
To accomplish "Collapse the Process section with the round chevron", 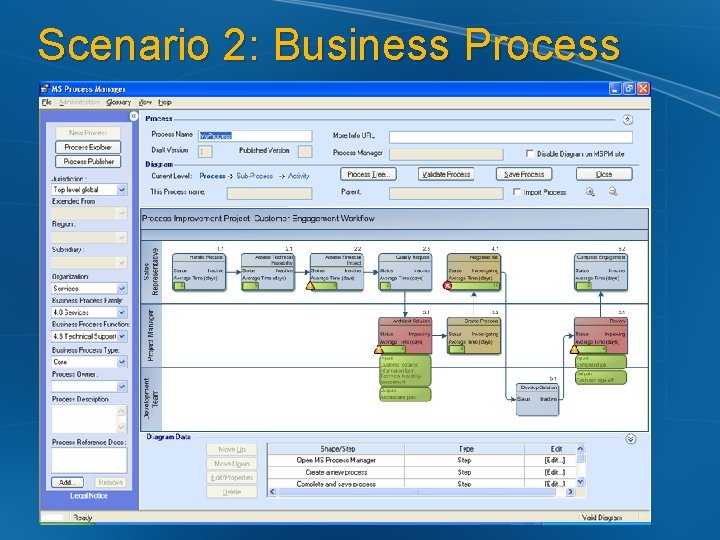I will pos(628,120).
